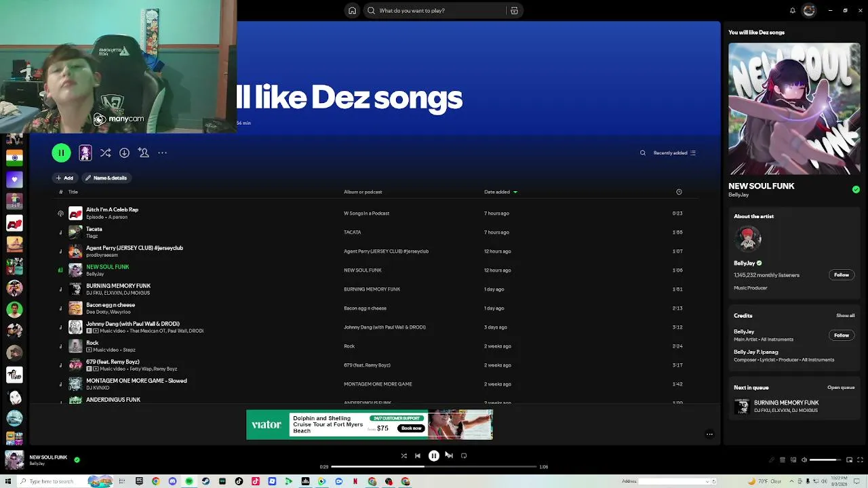Search within the playlist using the magnifier
Viewport: 868px width, 488px height.
[643, 153]
